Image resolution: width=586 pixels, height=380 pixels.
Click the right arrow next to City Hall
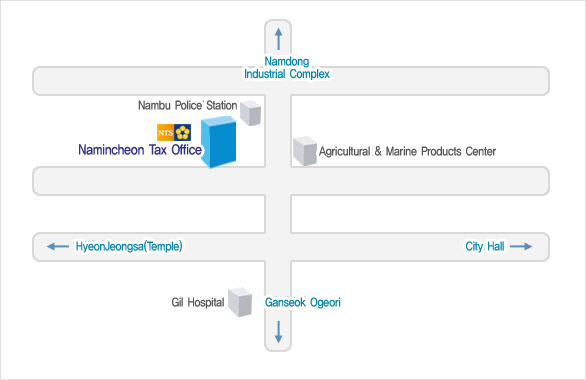point(521,246)
